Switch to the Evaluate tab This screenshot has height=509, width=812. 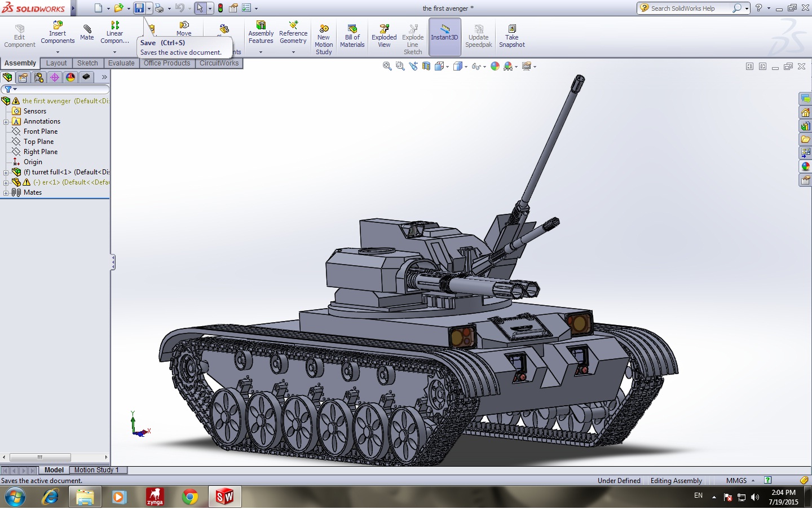coord(121,63)
